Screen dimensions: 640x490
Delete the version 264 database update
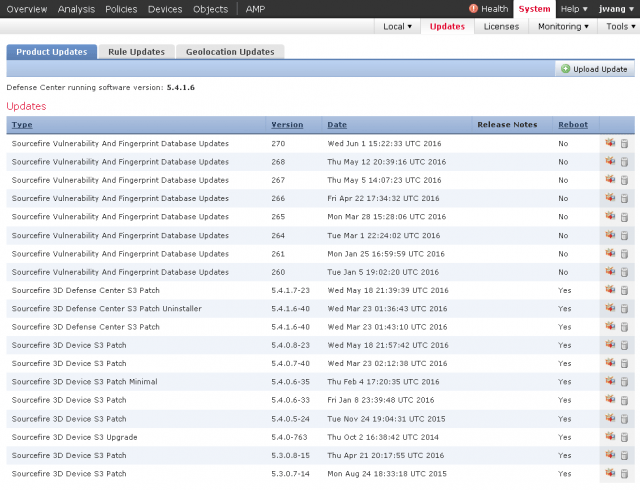pyautogui.click(x=624, y=236)
